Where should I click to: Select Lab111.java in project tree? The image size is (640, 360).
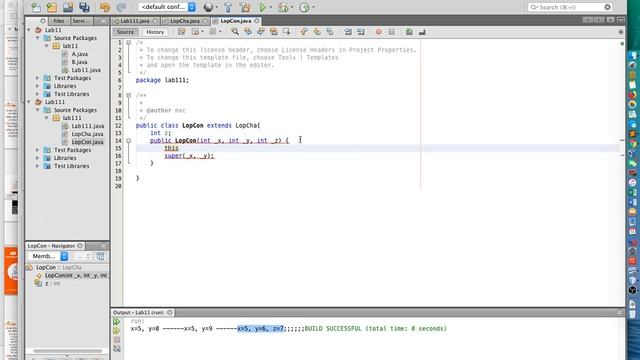(x=88, y=126)
